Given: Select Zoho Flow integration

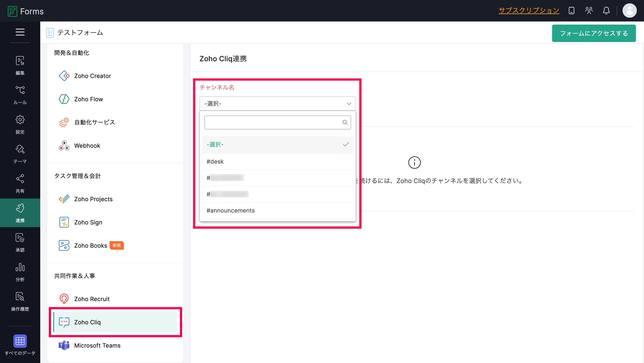Looking at the screenshot, I should tap(115, 99).
